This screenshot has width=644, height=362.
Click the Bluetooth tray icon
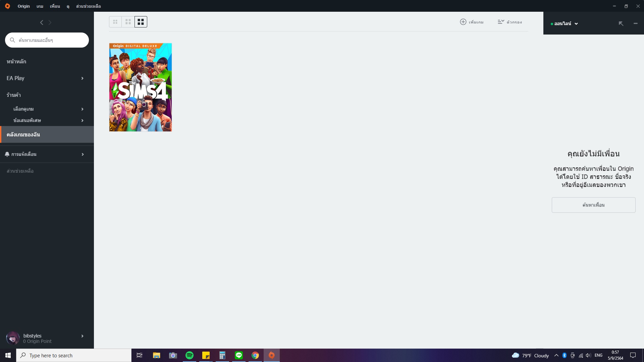coord(565,355)
